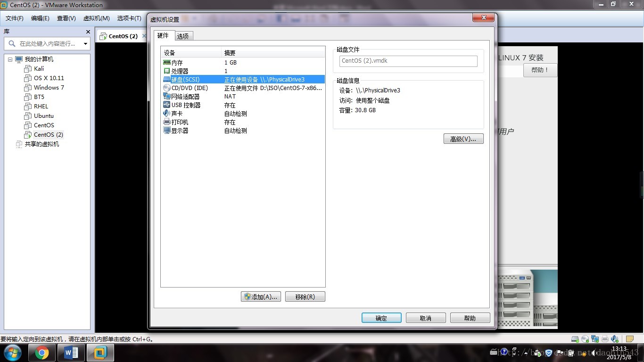Screen dimensions: 644x362
Task: Open the library search dropdown arrow
Action: coord(85,44)
